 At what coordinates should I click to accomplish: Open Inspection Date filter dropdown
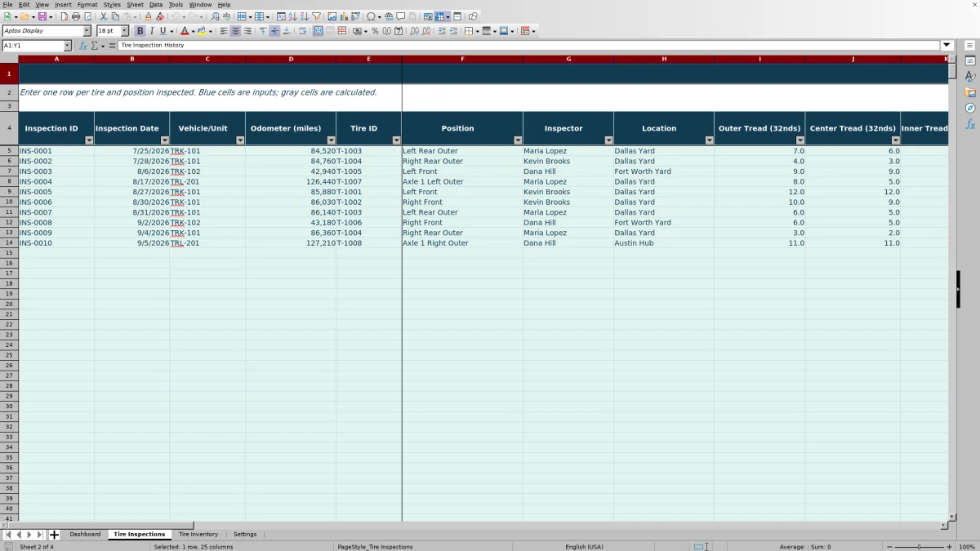click(165, 140)
